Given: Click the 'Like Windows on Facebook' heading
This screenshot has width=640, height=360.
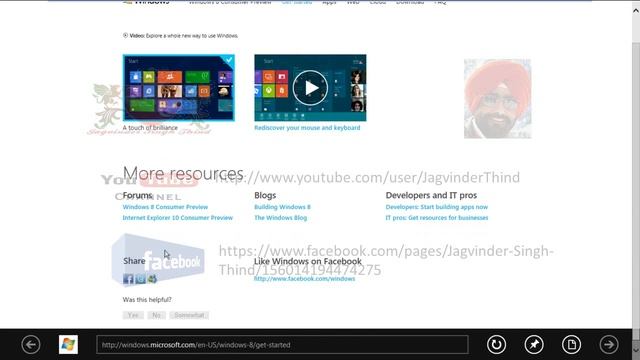Looking at the screenshot, I should (x=308, y=261).
